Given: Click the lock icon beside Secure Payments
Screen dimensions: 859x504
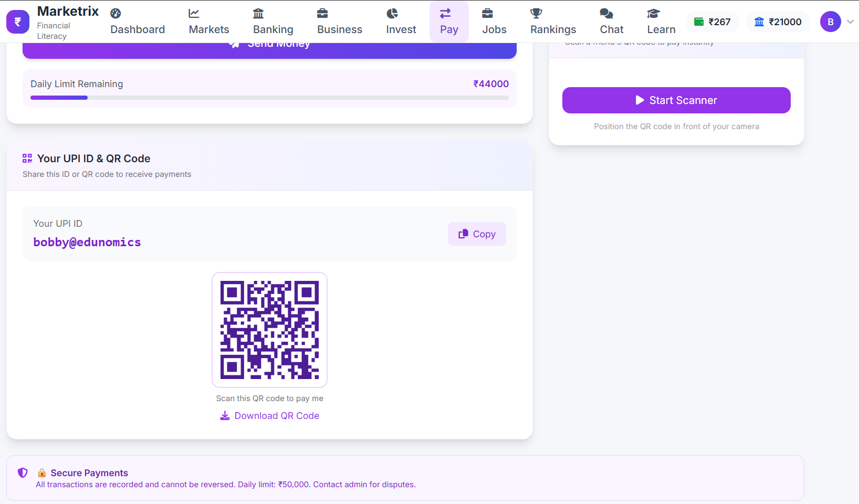Looking at the screenshot, I should click(41, 473).
